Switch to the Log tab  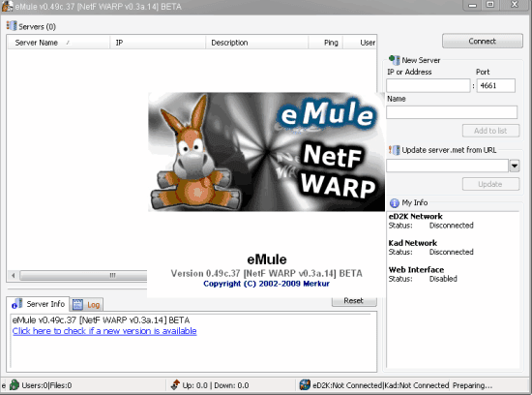[x=86, y=305]
